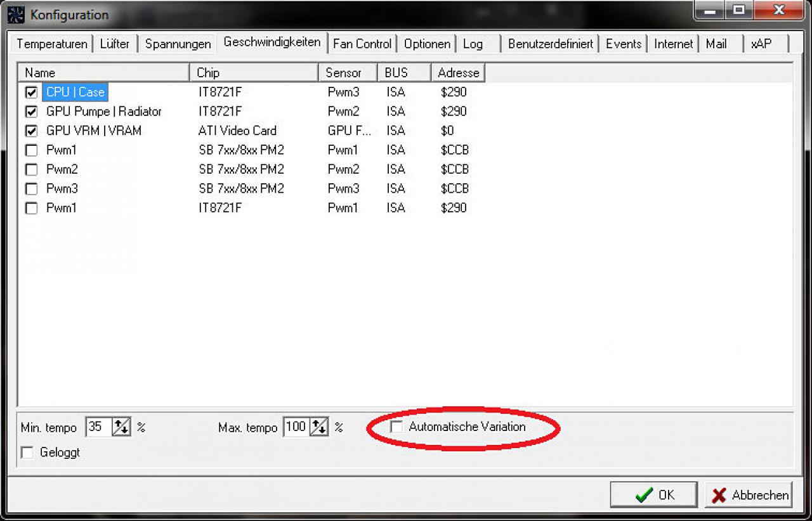Uncheck the GPU VRM | VRAM checkbox
812x521 pixels.
point(31,131)
